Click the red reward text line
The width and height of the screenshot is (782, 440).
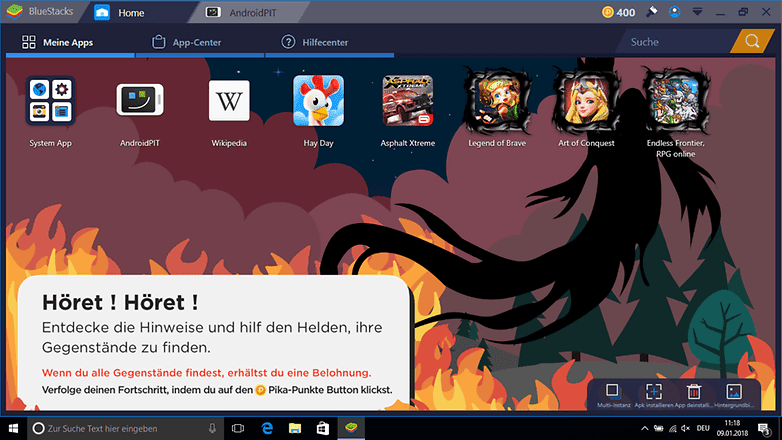pos(206,373)
